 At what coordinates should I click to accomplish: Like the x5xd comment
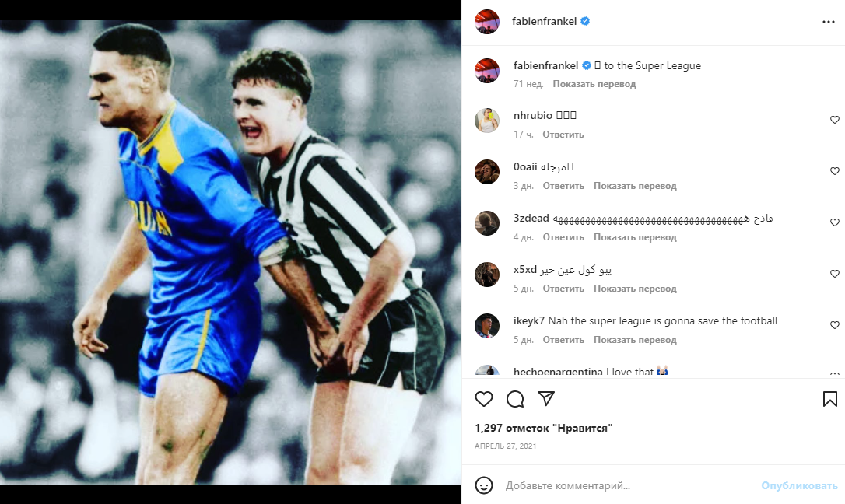(x=835, y=274)
